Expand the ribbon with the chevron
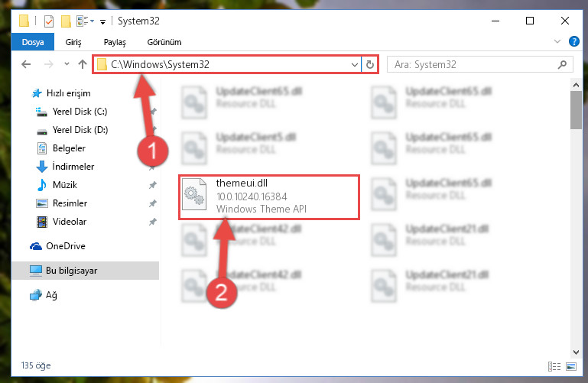 tap(557, 41)
